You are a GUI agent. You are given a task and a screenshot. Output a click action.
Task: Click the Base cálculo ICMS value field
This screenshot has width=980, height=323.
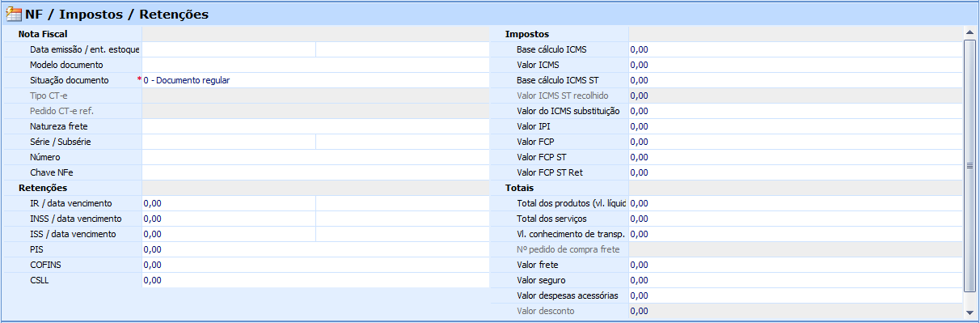(x=796, y=49)
